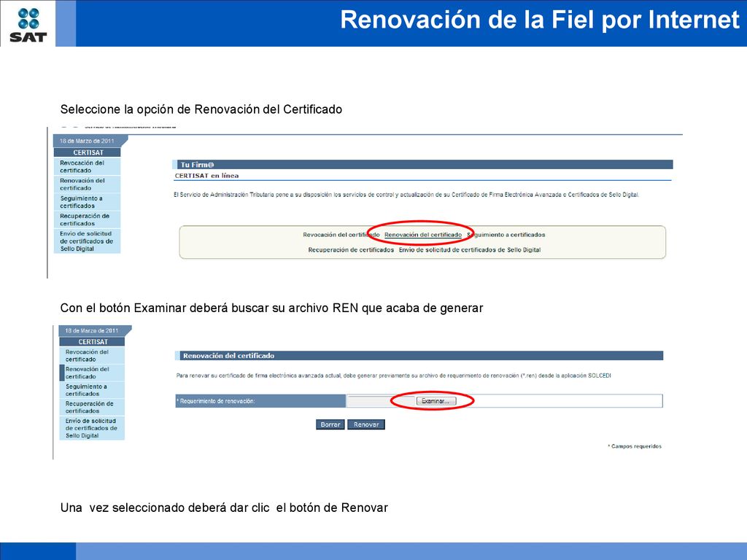The image size is (747, 560).
Task: Click the SAT logo in the header
Action: 28,24
